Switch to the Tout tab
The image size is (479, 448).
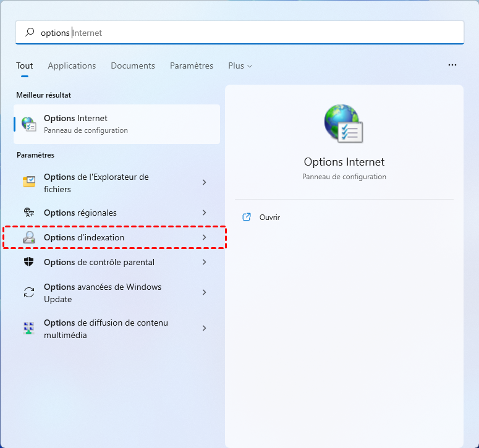[25, 66]
